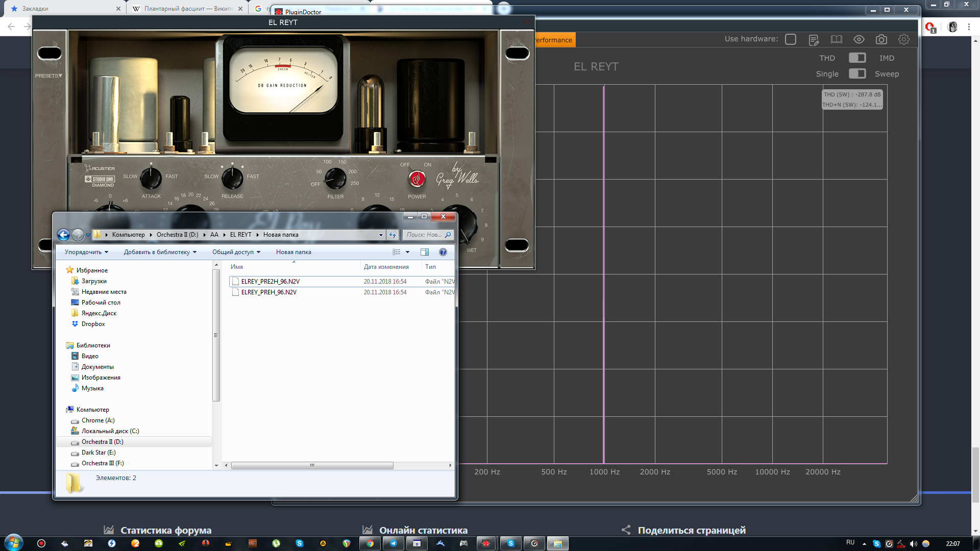
Task: Open Explorer help question mark
Action: pyautogui.click(x=443, y=252)
